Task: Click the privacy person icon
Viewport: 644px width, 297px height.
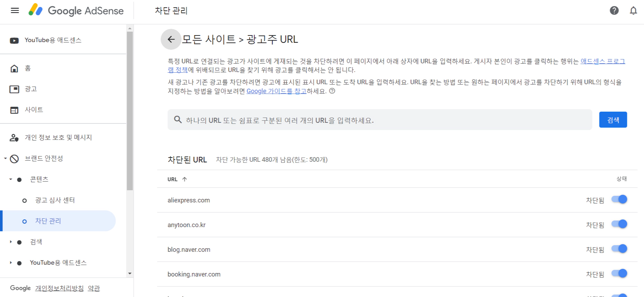Action: point(14,138)
